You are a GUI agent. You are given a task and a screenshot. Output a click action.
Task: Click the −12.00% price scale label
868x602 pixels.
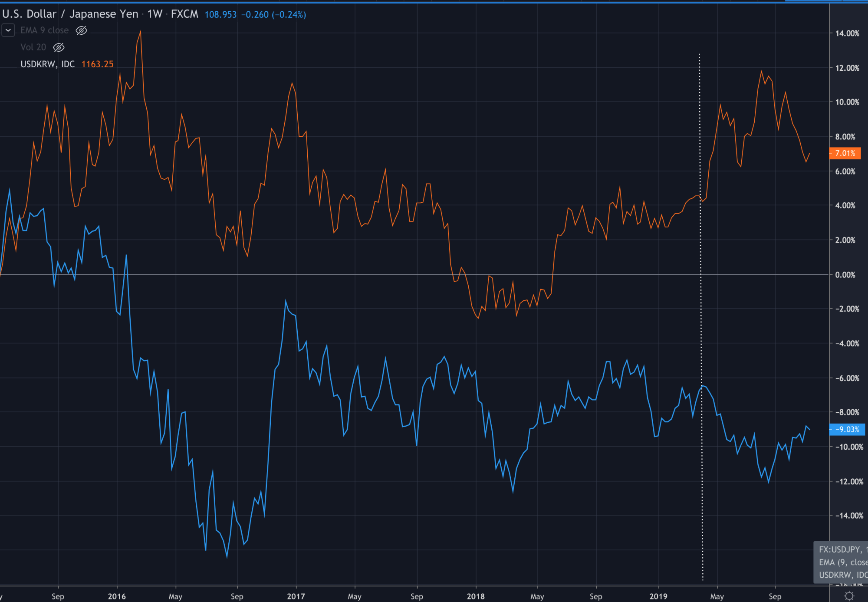tap(849, 481)
